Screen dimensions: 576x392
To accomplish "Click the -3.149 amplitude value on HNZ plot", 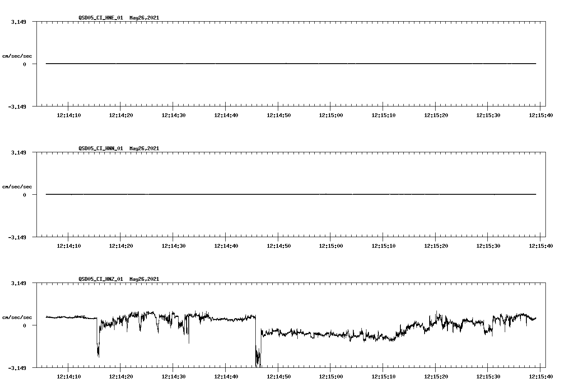I will [18, 369].
